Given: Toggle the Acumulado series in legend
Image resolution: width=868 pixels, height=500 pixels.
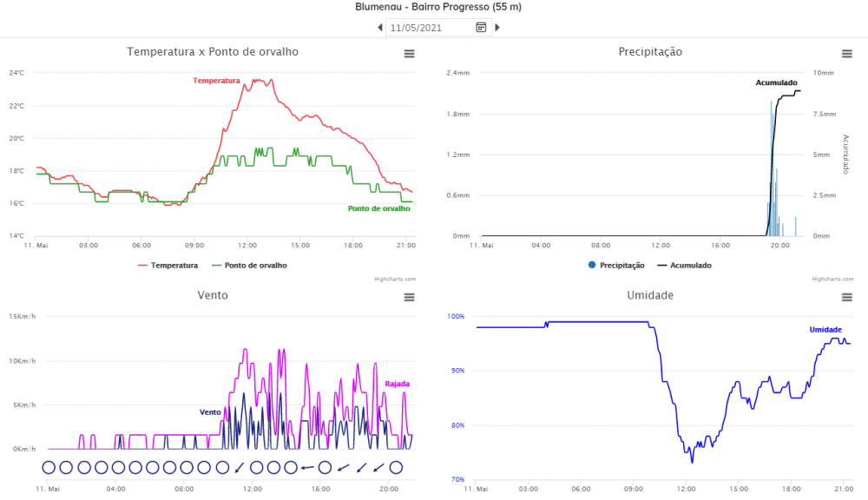Looking at the screenshot, I should pos(684,266).
